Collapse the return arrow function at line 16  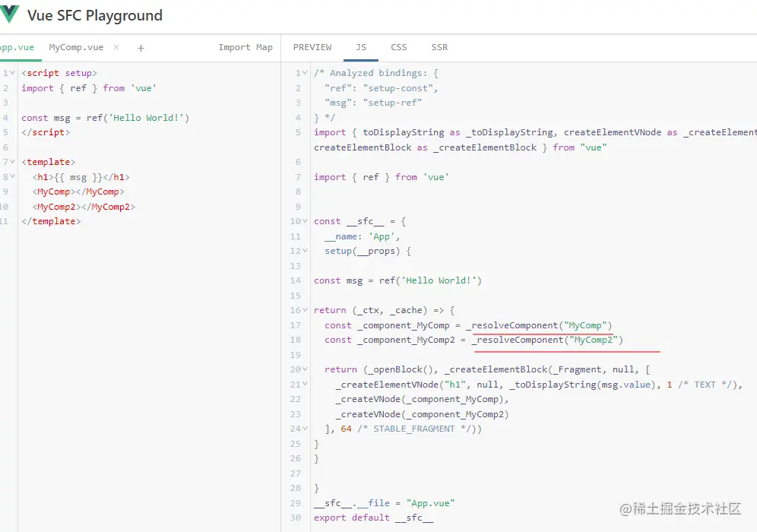[x=305, y=310]
